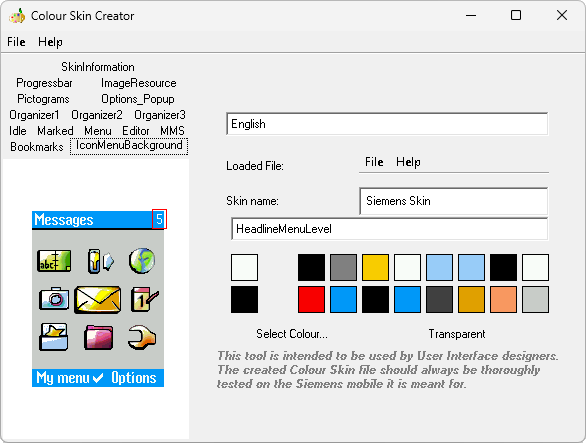This screenshot has height=443, width=586.
Task: Switch to the Editor tab
Action: point(136,131)
